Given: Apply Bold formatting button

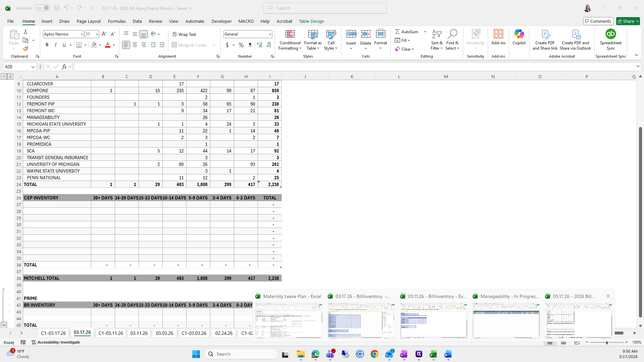Looking at the screenshot, I should [x=47, y=45].
